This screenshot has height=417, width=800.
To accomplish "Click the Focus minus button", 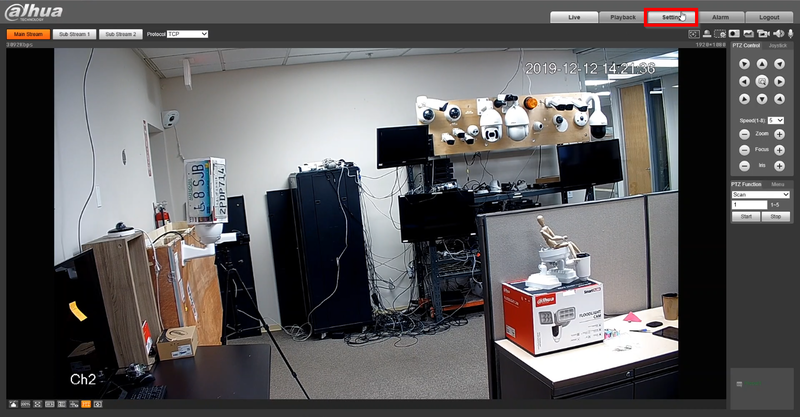I will (x=744, y=150).
